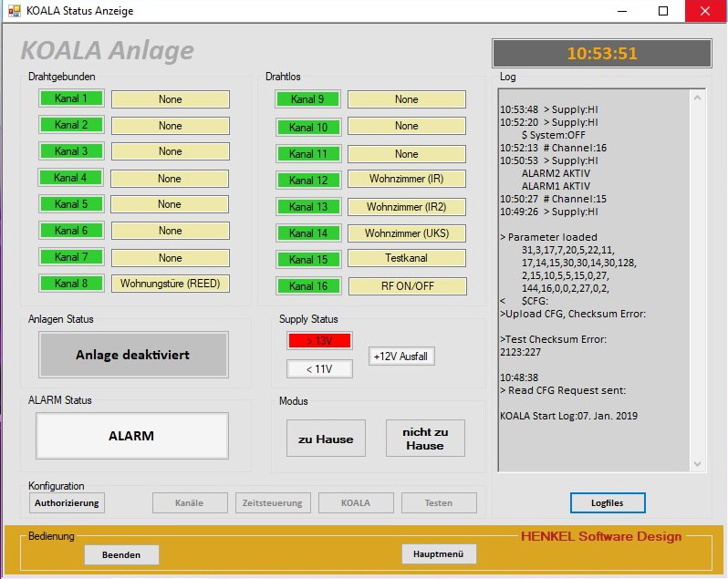Click the Wohnungstüre (REED) label field
728x579 pixels.
pyautogui.click(x=171, y=284)
